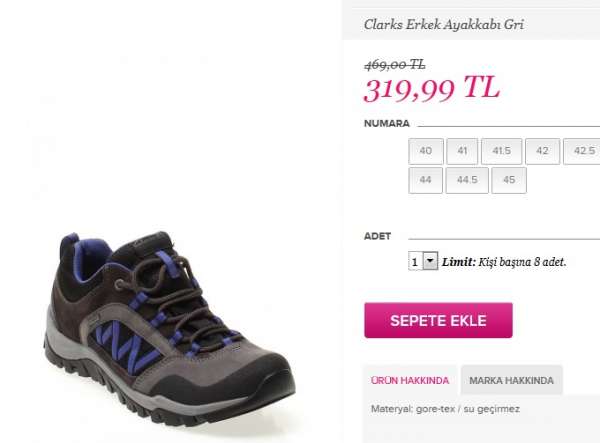
Task: Choose shoe size 44
Action: pos(426,180)
